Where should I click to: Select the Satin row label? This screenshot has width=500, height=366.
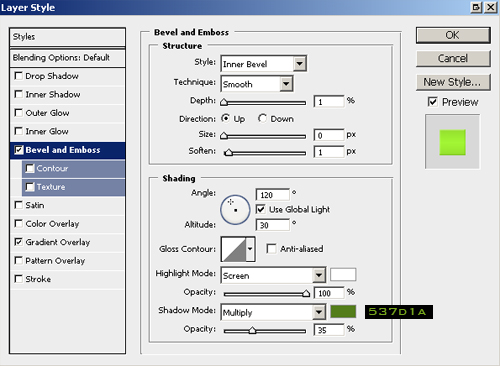coord(35,205)
